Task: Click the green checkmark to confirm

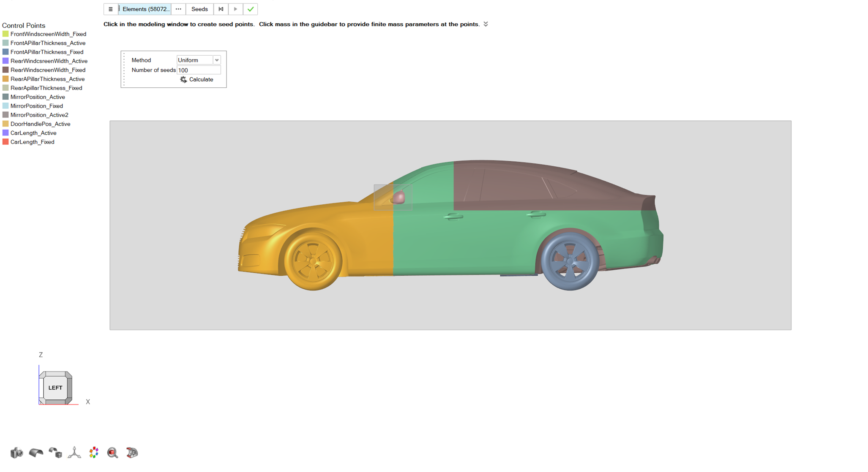Action: [251, 9]
